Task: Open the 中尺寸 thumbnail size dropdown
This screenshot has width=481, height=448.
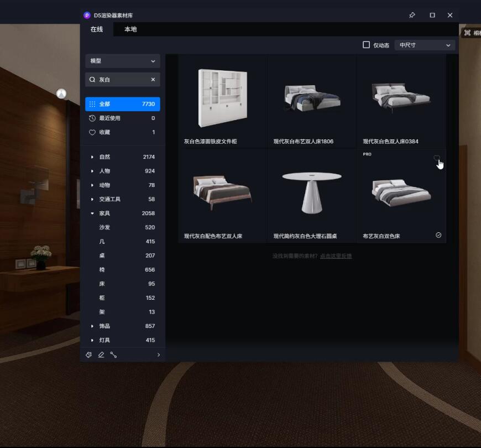Action: [x=425, y=45]
